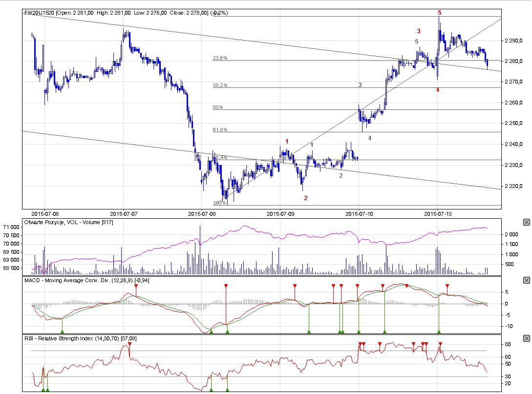The width and height of the screenshot is (532, 394).
Task: Select the first red RSI overbought marker
Action: pyautogui.click(x=130, y=344)
